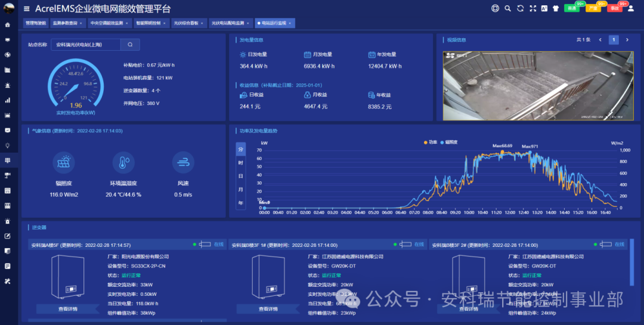The image size is (644, 325).
Task: Click the 日发电量 value 364.4 kW·h
Action: (253, 66)
